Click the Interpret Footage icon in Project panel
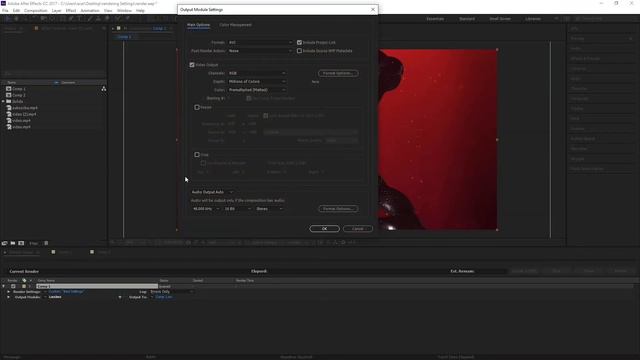This screenshot has width=640, height=360. [4, 243]
